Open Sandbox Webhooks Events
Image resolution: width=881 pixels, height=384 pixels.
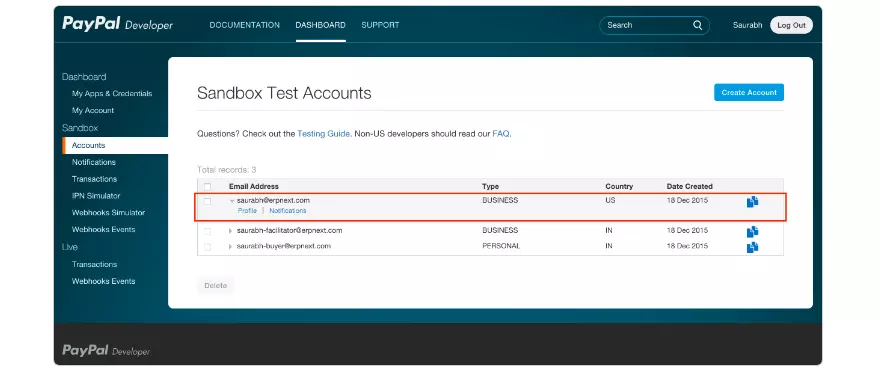coord(103,230)
